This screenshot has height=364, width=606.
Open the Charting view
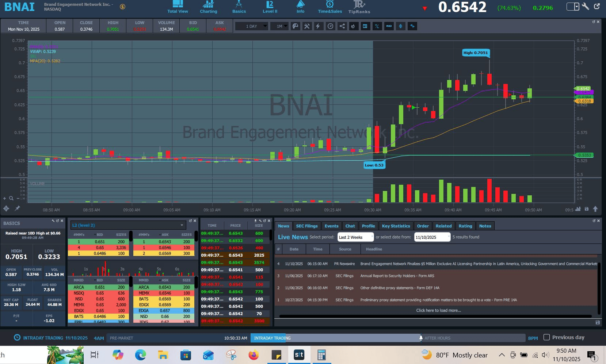[x=208, y=7]
